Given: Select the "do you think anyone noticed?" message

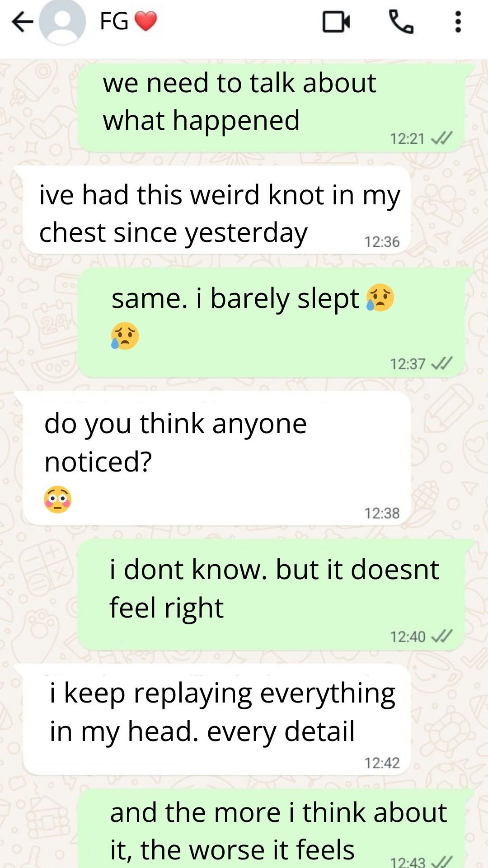Looking at the screenshot, I should pos(217,459).
